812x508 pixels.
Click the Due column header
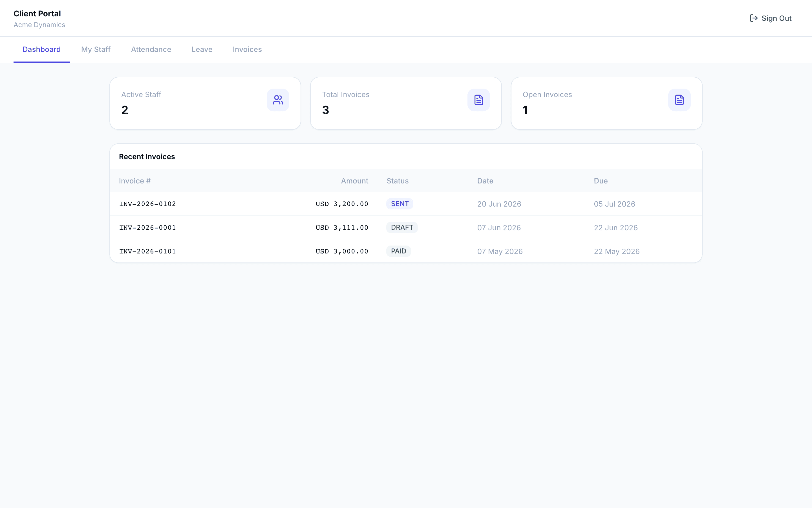pyautogui.click(x=601, y=181)
